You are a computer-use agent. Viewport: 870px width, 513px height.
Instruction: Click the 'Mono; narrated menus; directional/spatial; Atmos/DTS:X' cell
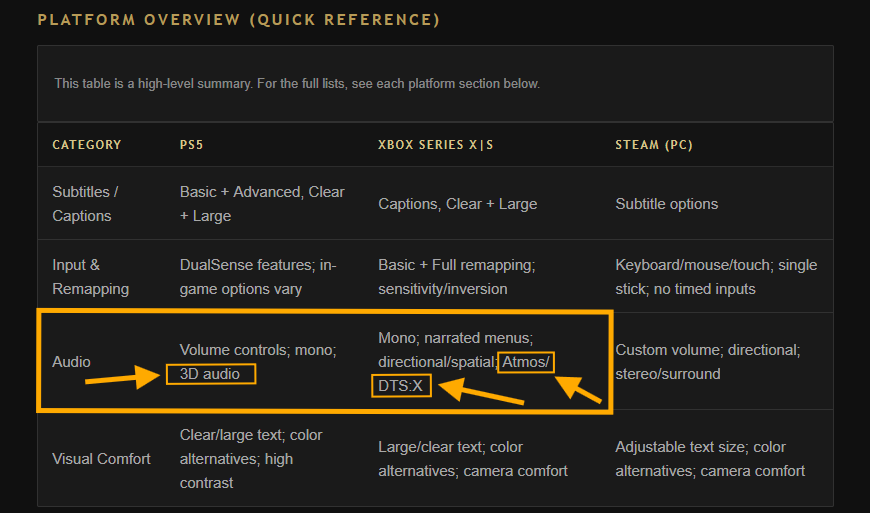[463, 362]
